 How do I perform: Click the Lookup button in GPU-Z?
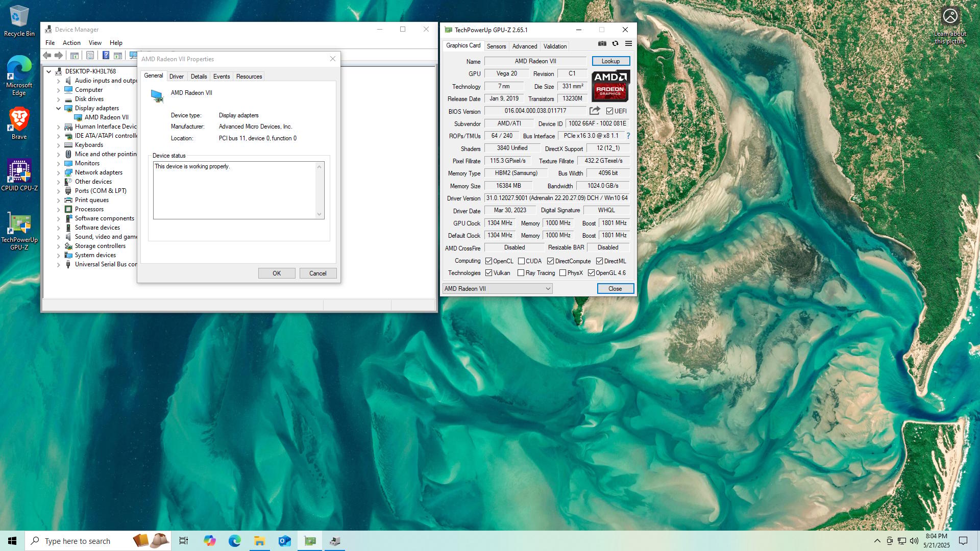coord(610,61)
